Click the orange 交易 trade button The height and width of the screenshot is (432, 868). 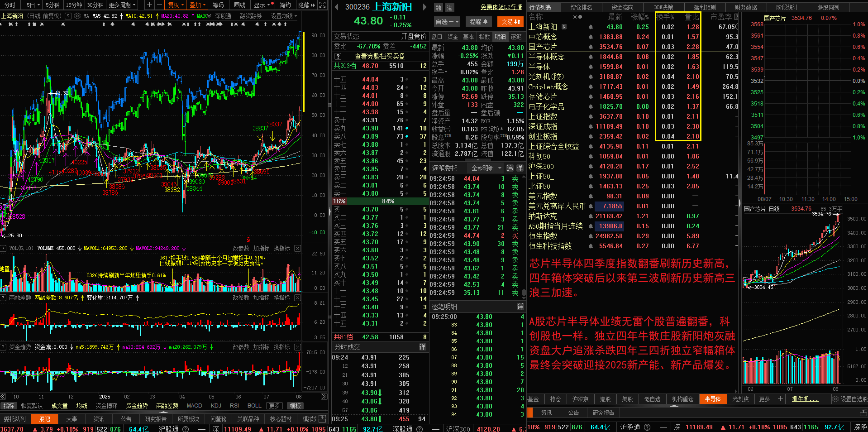(x=511, y=22)
